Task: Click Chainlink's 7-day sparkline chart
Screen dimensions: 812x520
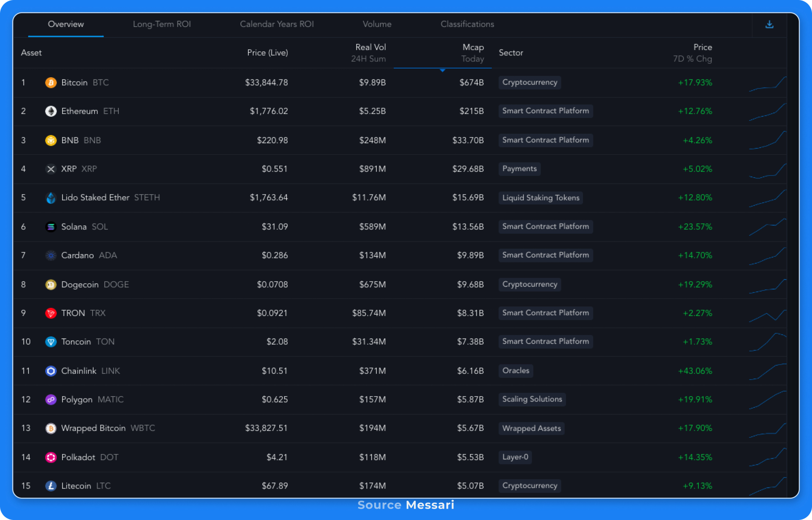Action: pos(768,371)
